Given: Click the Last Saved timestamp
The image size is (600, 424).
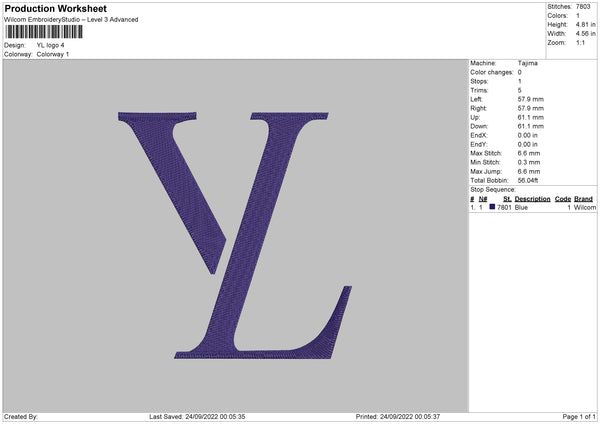Looking at the screenshot, I should (x=197, y=417).
